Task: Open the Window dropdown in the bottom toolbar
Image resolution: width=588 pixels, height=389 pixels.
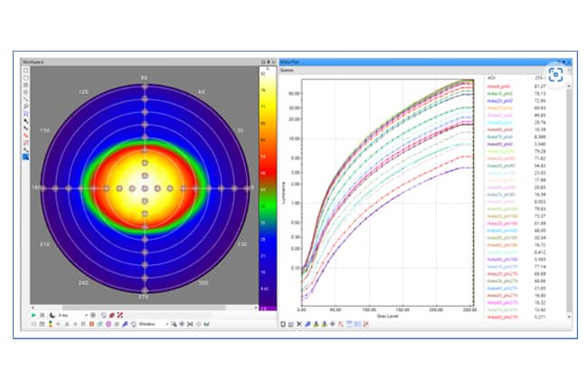Action: [x=153, y=324]
